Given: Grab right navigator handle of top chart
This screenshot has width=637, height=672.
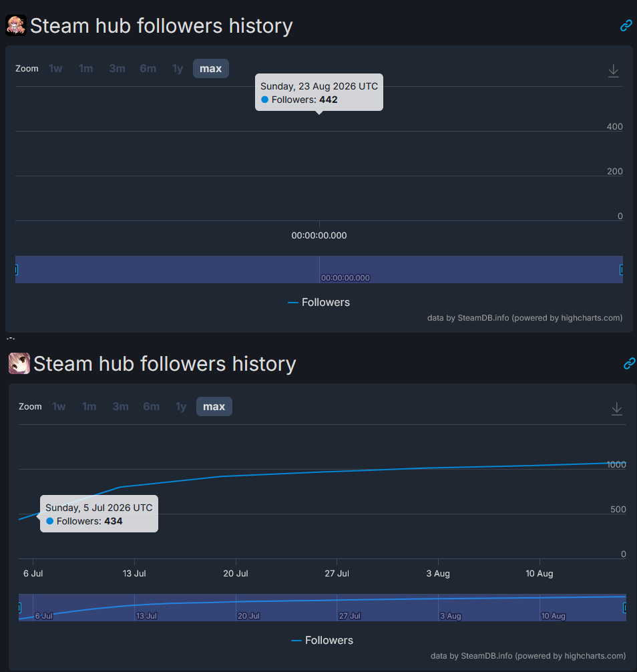Looking at the screenshot, I should [x=622, y=270].
